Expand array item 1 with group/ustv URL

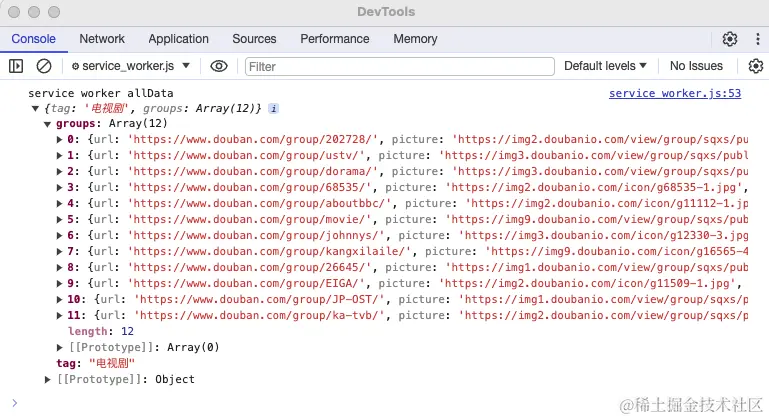tap(59, 156)
